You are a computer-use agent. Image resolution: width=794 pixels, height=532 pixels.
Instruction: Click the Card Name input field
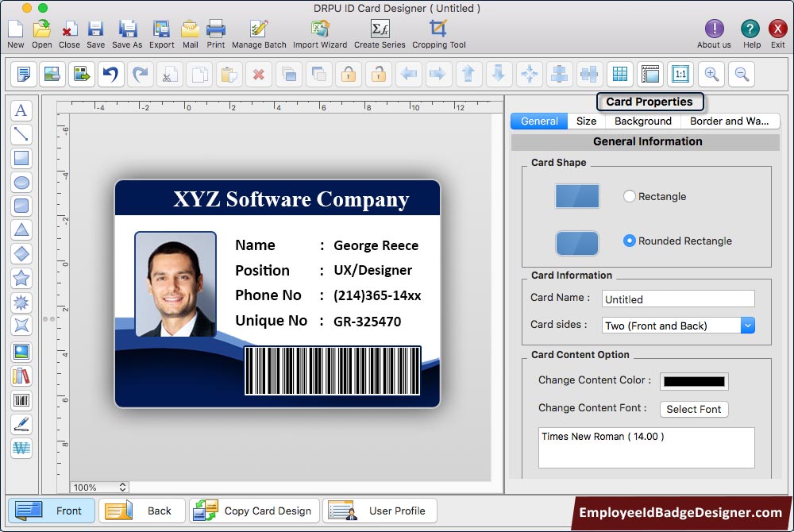tap(678, 299)
